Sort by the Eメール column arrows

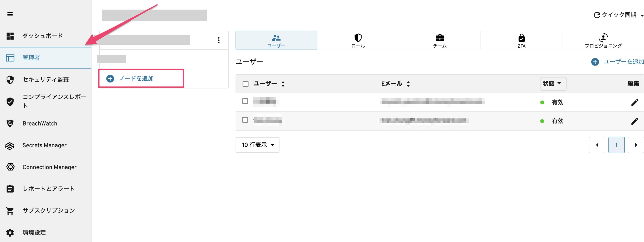[x=408, y=84]
